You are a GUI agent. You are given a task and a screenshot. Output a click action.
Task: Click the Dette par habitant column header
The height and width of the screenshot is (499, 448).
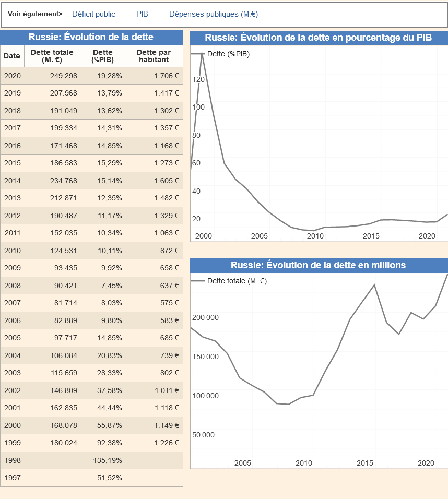point(154,56)
